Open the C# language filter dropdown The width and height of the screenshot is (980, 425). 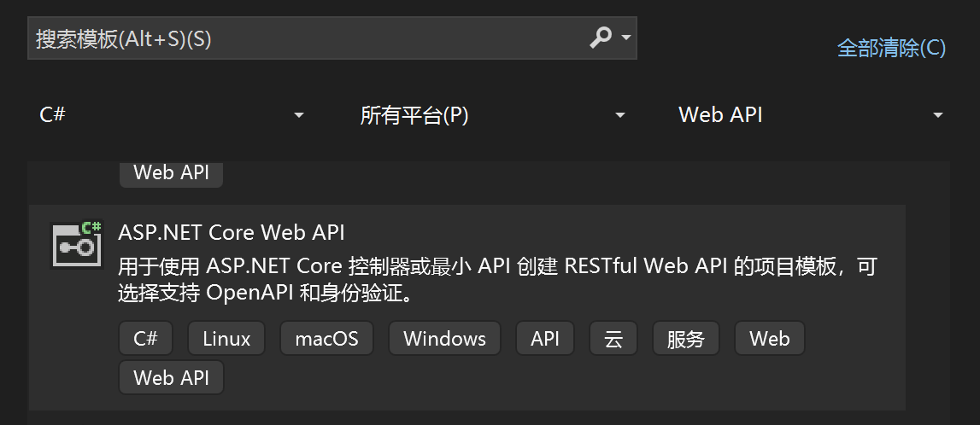pyautogui.click(x=172, y=115)
